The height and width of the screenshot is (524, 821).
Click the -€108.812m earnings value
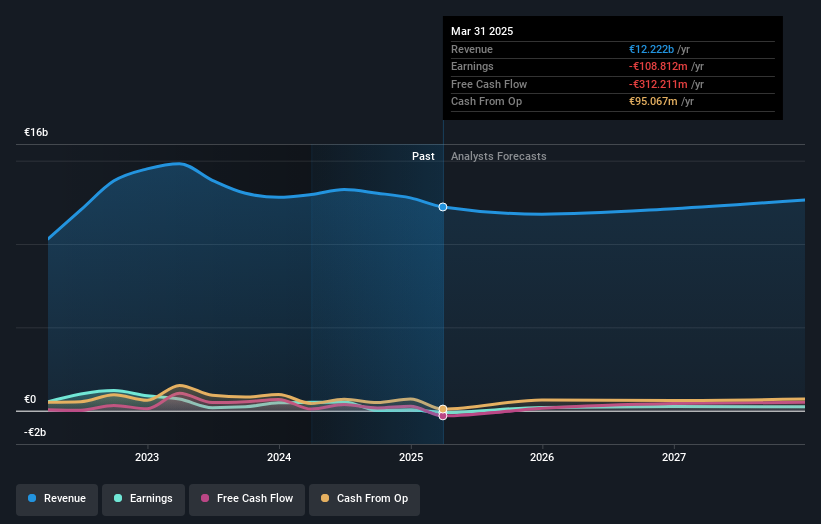click(658, 66)
